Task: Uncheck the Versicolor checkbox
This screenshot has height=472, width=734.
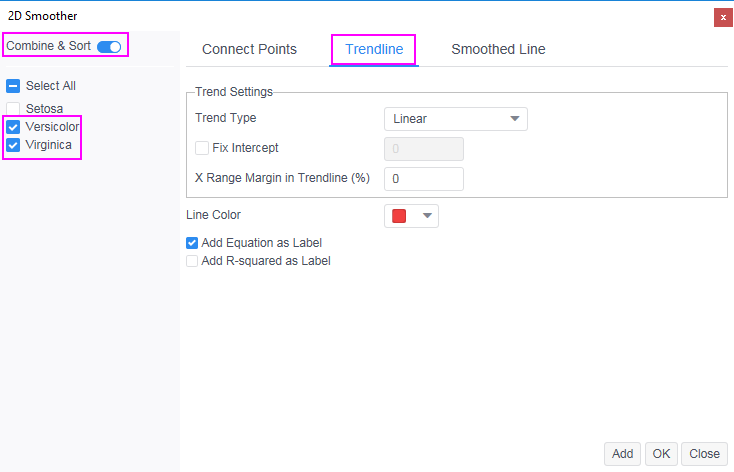Action: [x=13, y=127]
